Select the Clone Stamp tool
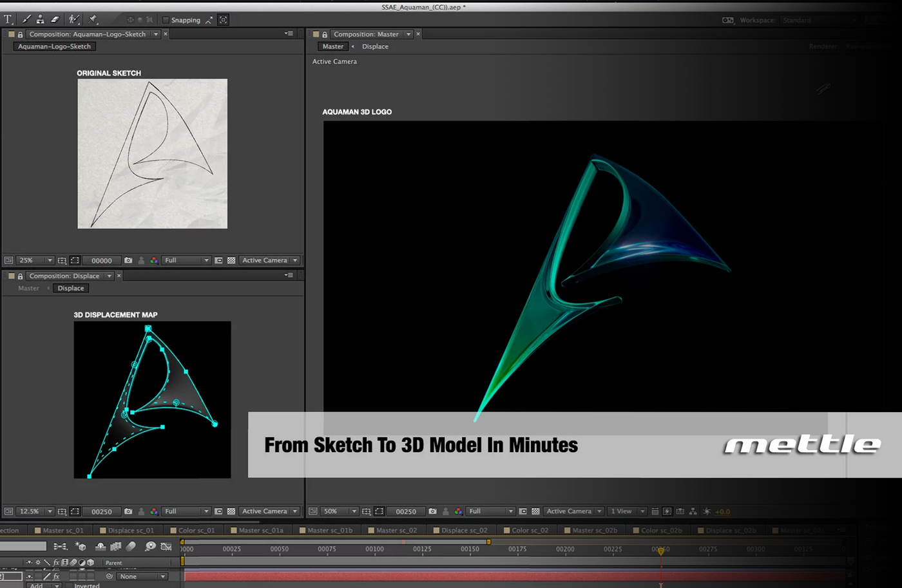Viewport: 902px width, 588px height. 41,20
